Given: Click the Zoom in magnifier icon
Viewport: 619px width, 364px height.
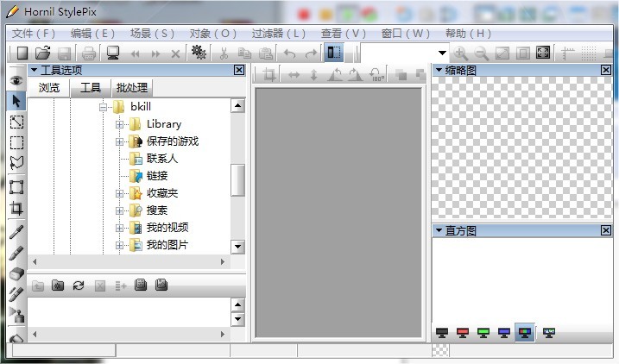Looking at the screenshot, I should click(x=460, y=53).
